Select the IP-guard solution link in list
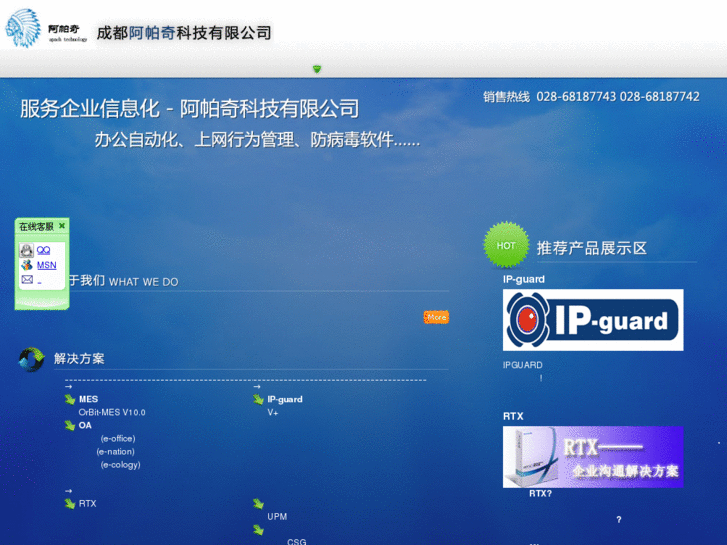 (284, 399)
